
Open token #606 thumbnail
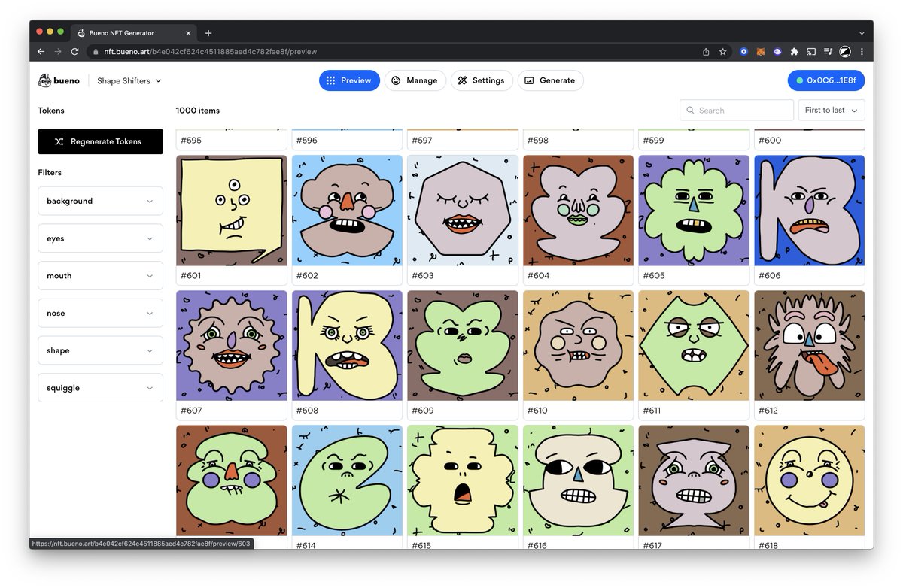click(x=810, y=211)
